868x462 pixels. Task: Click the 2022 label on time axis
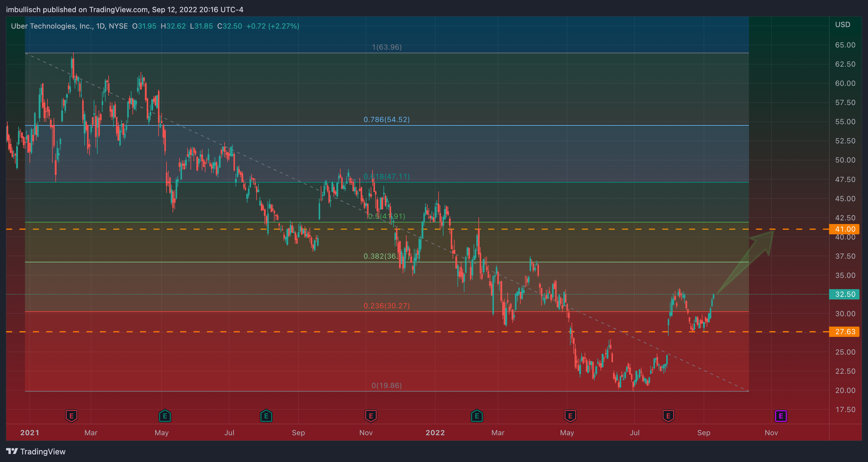pyautogui.click(x=435, y=433)
